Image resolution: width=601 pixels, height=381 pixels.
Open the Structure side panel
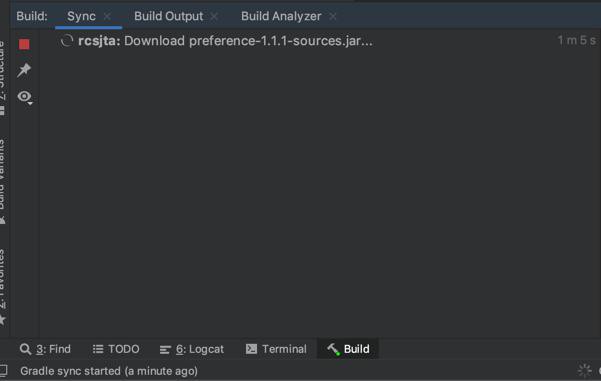tap(3, 77)
